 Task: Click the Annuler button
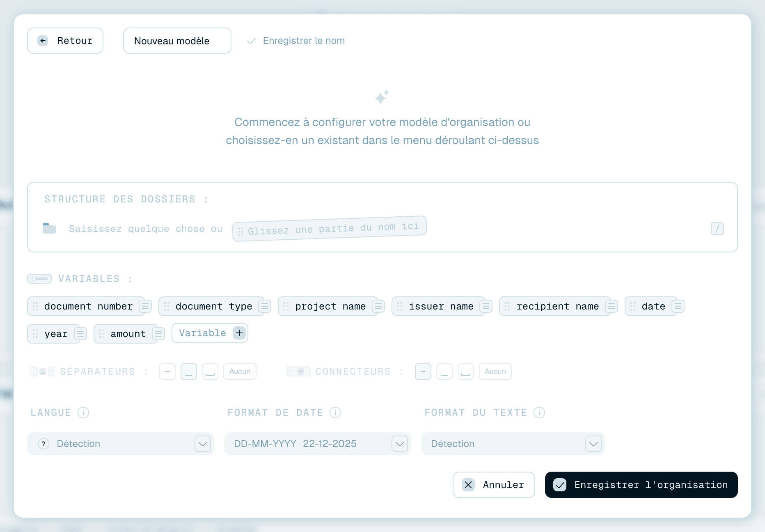pos(494,485)
